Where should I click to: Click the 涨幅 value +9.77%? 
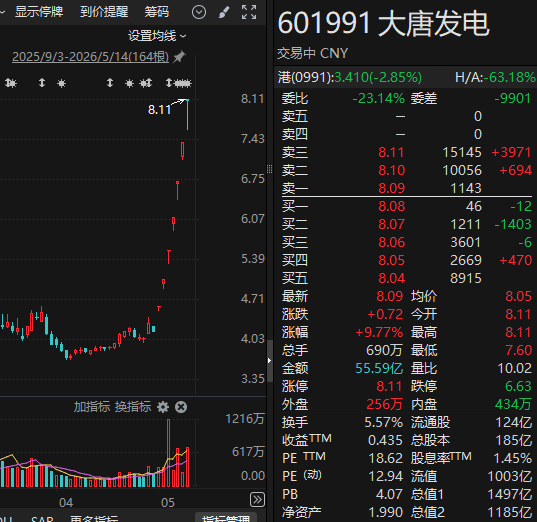point(379,332)
